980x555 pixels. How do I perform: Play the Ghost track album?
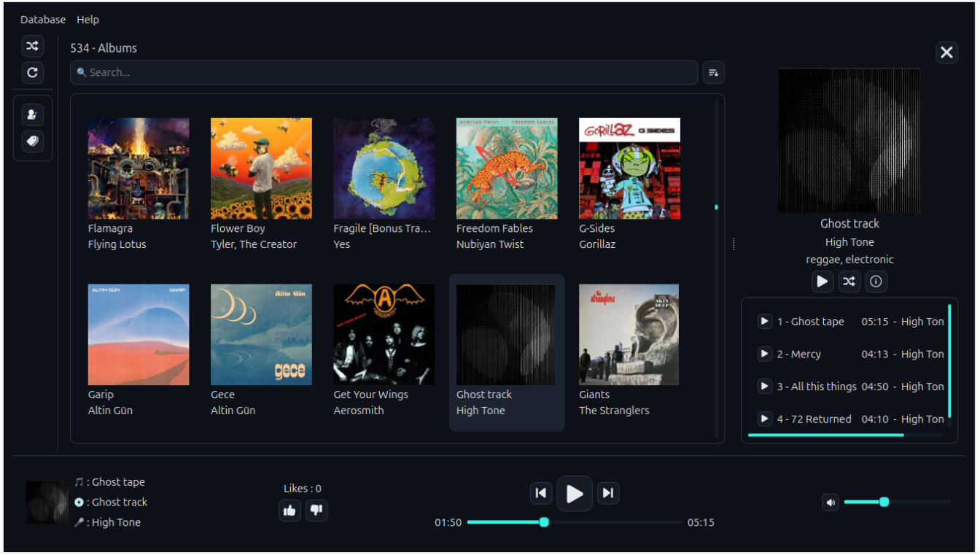point(822,282)
